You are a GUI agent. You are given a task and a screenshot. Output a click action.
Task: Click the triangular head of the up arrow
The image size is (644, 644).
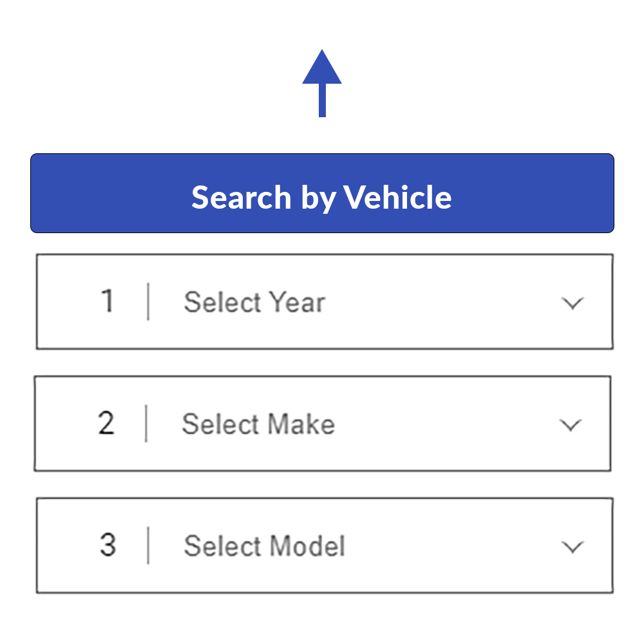click(x=322, y=70)
